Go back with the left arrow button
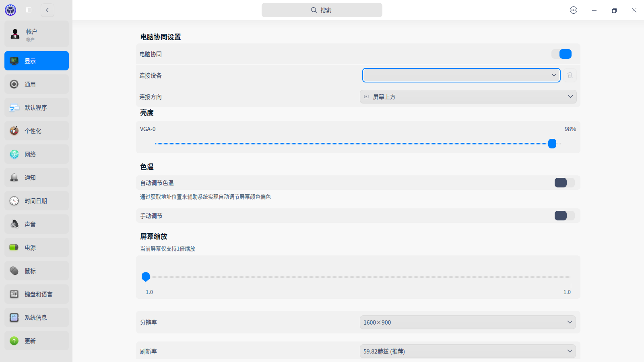 tap(47, 10)
